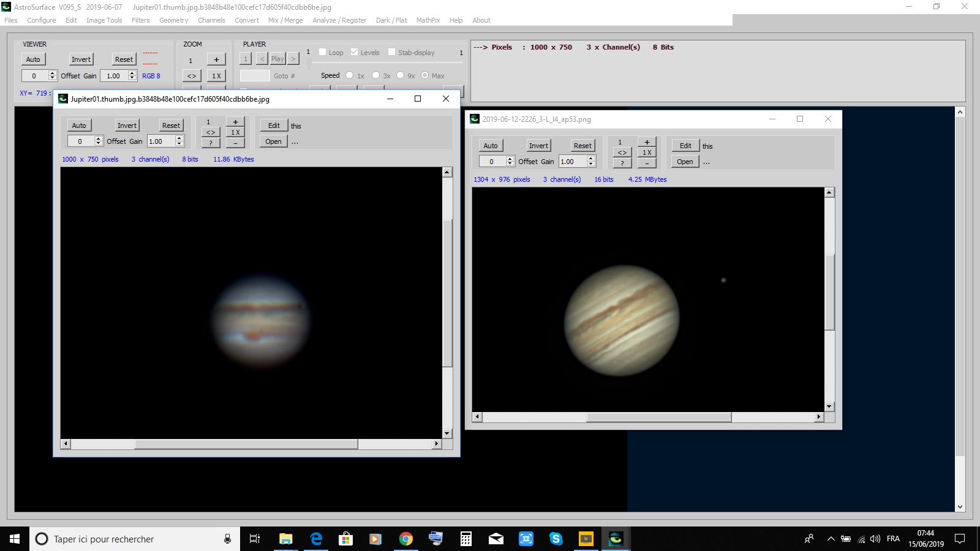Open Calculator from the taskbar
Viewport: 980px width, 551px height.
coord(466,539)
